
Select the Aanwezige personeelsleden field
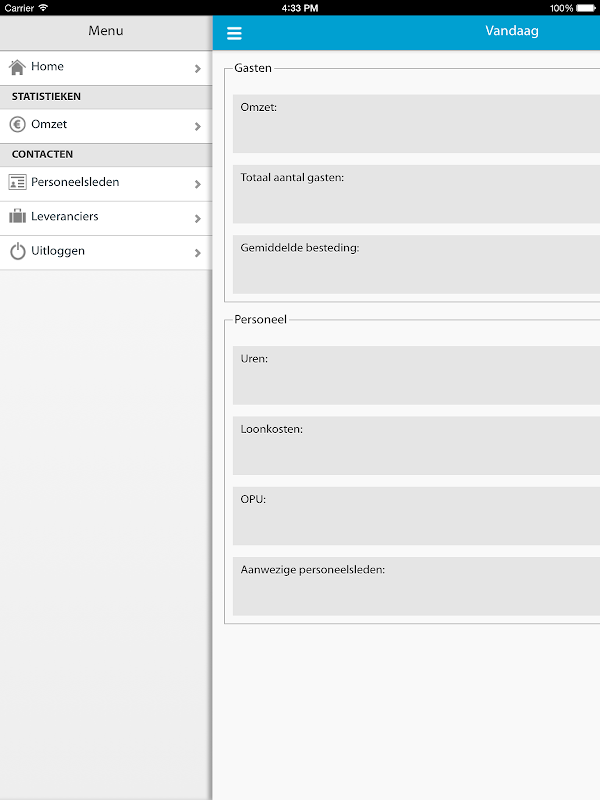416,586
